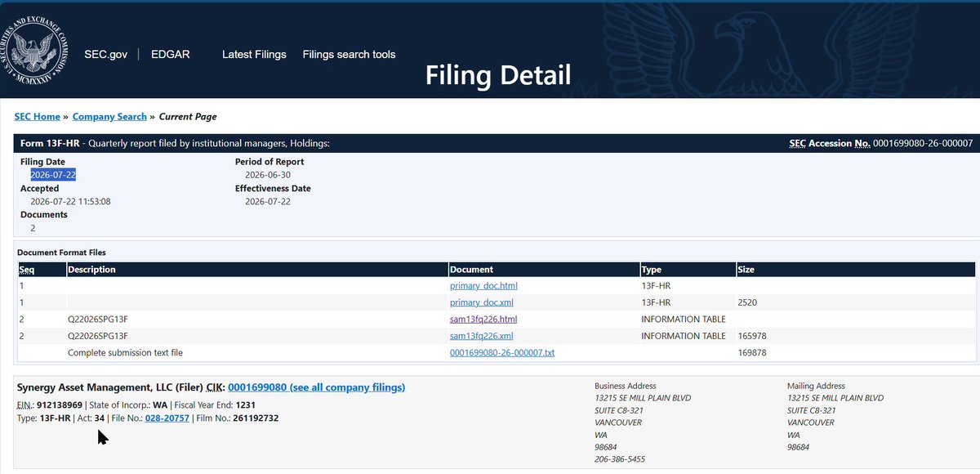Go to the EDGAR header link

(x=171, y=55)
